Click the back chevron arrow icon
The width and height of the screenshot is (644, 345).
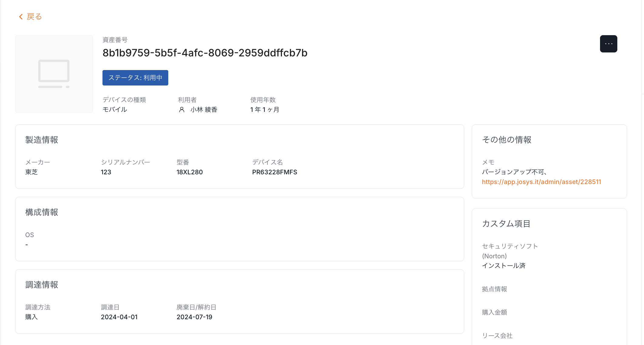(x=21, y=17)
